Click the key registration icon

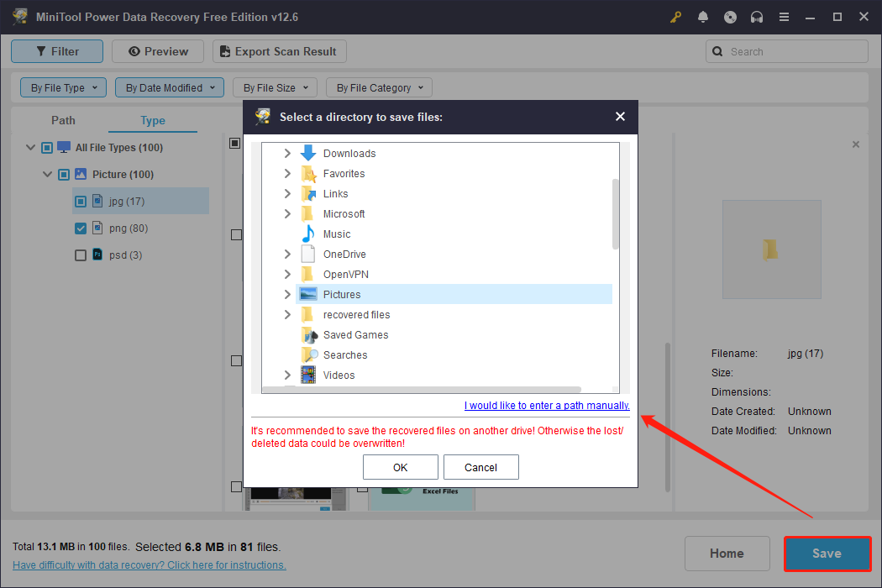(x=675, y=17)
